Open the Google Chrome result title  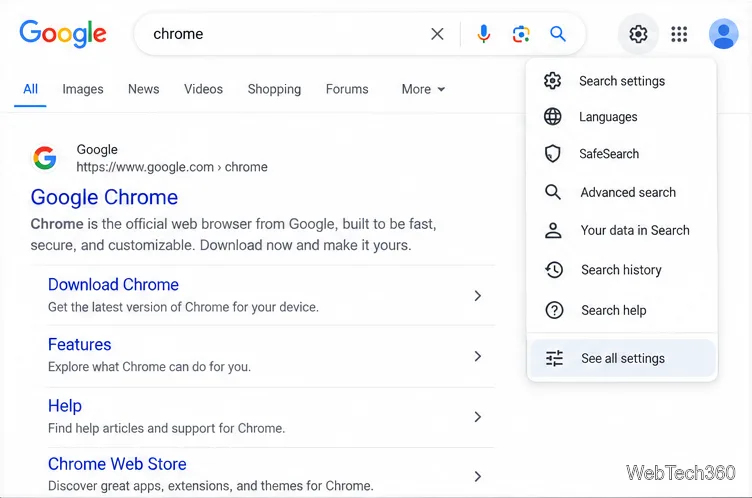[x=104, y=197]
